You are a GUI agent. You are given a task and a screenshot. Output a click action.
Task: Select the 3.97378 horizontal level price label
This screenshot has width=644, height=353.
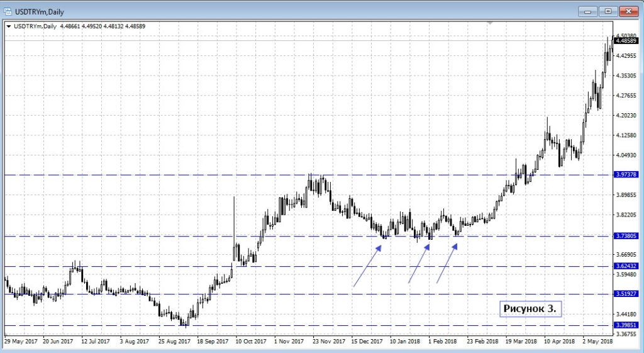(627, 174)
